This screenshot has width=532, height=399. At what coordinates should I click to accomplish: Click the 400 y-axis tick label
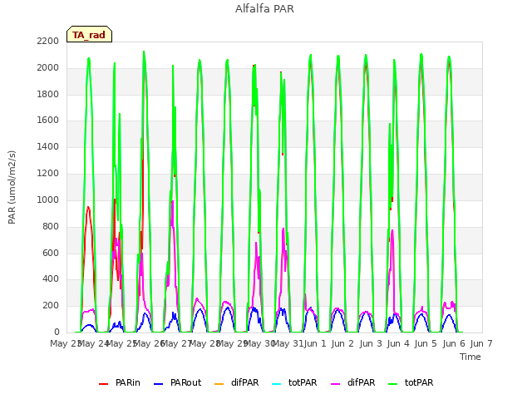pyautogui.click(x=51, y=279)
